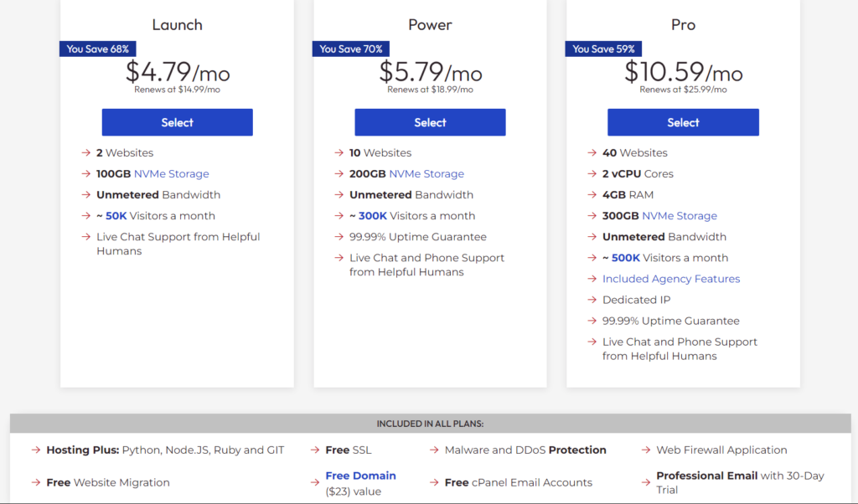Click the arrow icon beside '2 Websites'
Image resolution: width=858 pixels, height=504 pixels.
click(x=86, y=152)
